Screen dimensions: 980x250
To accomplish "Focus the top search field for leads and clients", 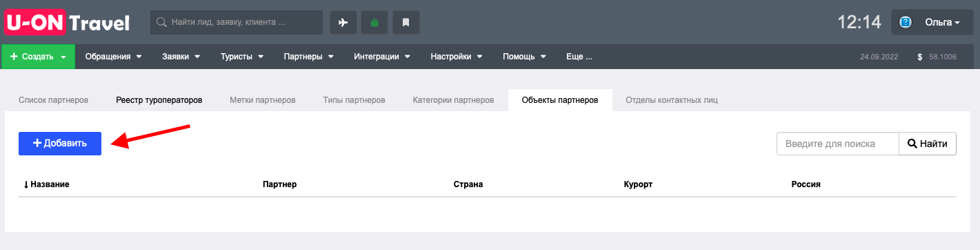I will coord(237,22).
